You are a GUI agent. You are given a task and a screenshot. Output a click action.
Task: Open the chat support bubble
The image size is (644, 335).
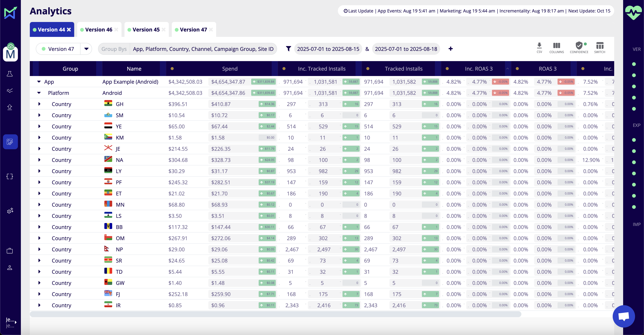click(624, 317)
